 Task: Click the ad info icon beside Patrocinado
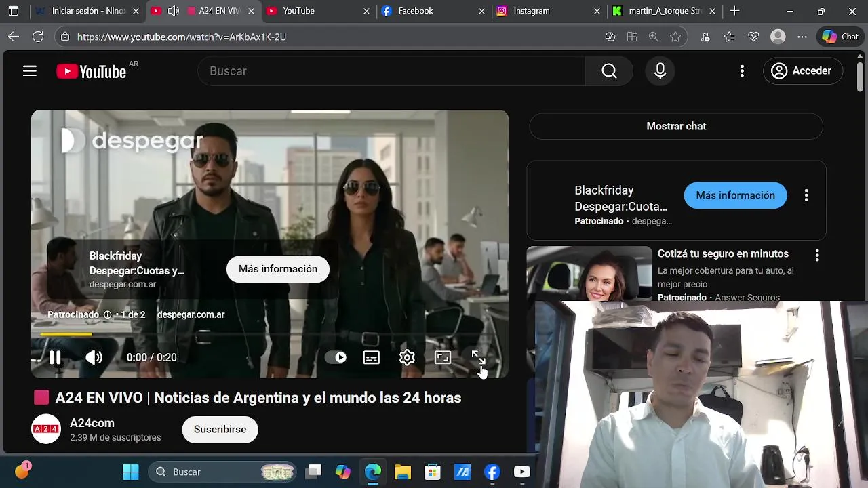pyautogui.click(x=107, y=314)
